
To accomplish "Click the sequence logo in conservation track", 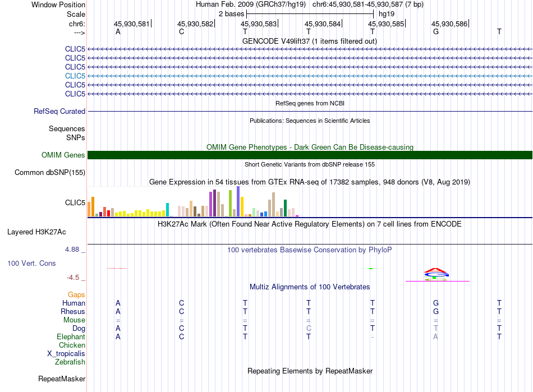I will (436, 273).
